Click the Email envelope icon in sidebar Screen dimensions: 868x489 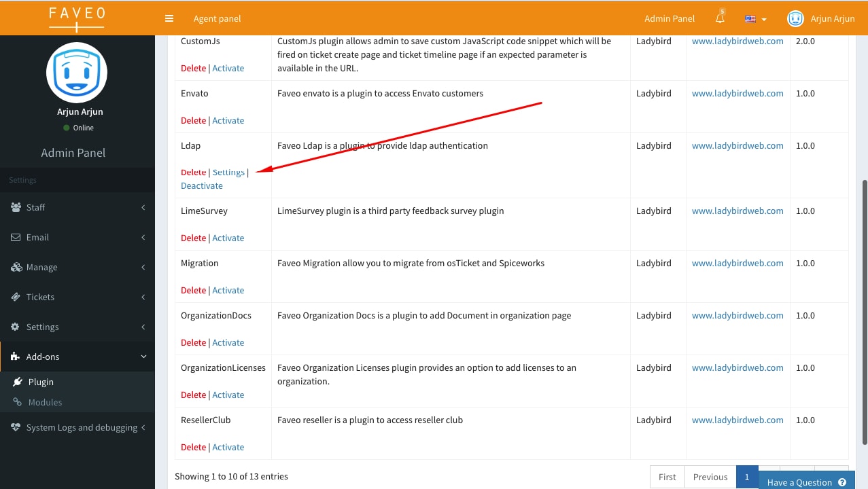tap(16, 237)
